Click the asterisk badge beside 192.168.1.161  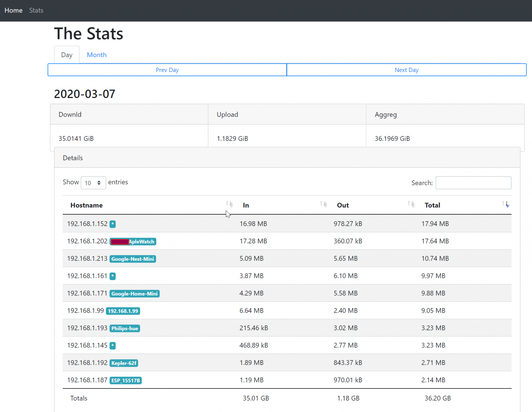click(113, 276)
